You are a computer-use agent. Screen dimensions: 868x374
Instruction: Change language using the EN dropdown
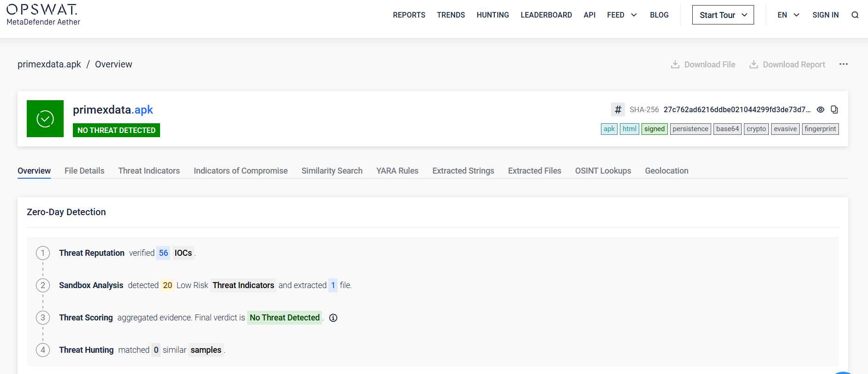click(x=788, y=15)
